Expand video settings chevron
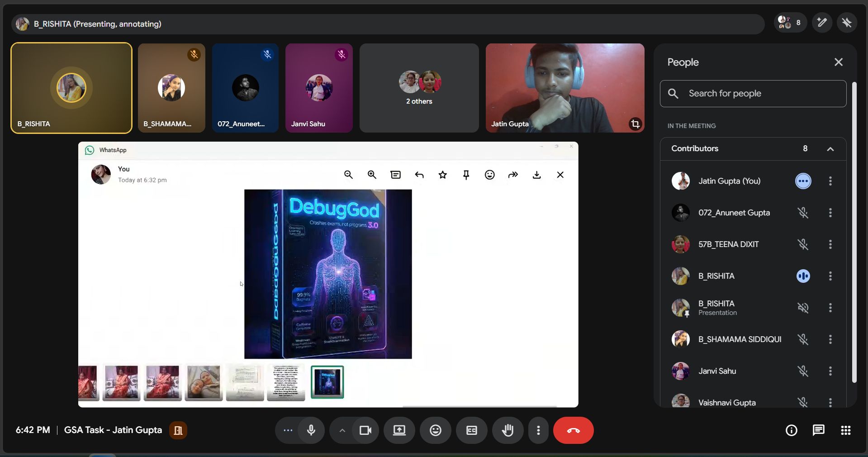This screenshot has height=457, width=868. click(x=342, y=430)
